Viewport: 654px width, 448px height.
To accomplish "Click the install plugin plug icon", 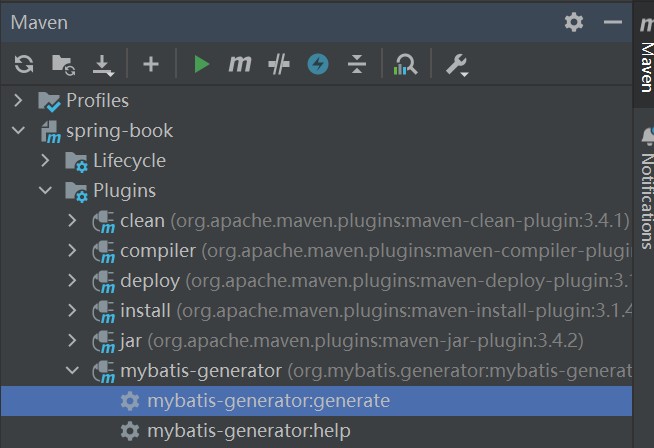I will pos(103,312).
